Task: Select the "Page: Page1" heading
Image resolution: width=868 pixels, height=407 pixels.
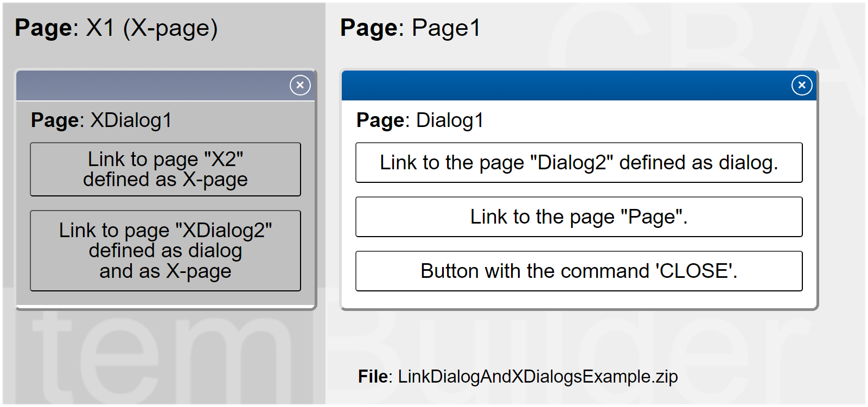Action: [410, 28]
